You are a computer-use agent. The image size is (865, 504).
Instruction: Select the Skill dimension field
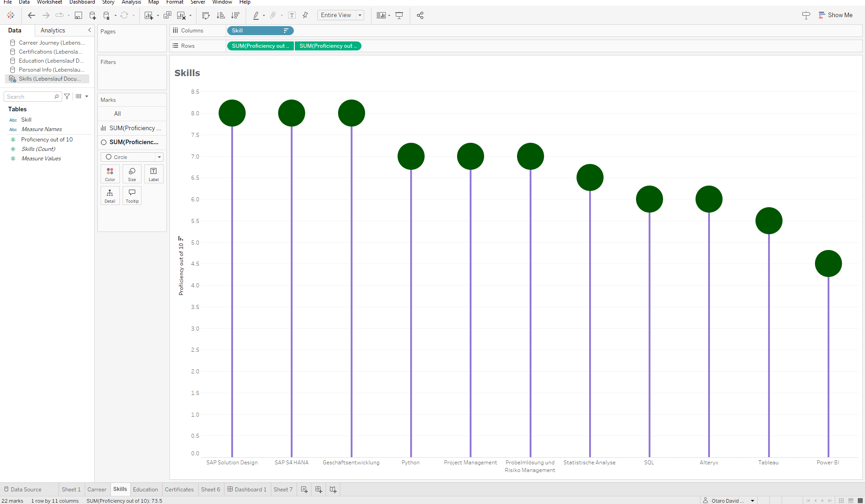[x=26, y=120]
